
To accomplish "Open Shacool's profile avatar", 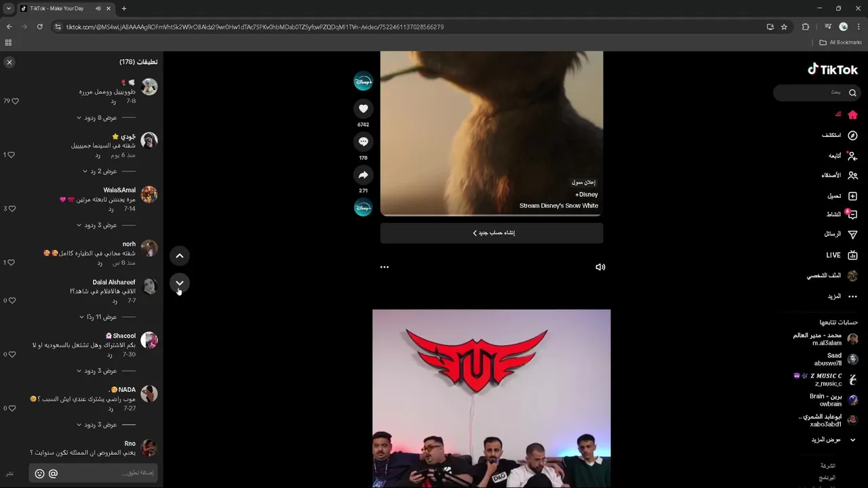I will pyautogui.click(x=149, y=340).
